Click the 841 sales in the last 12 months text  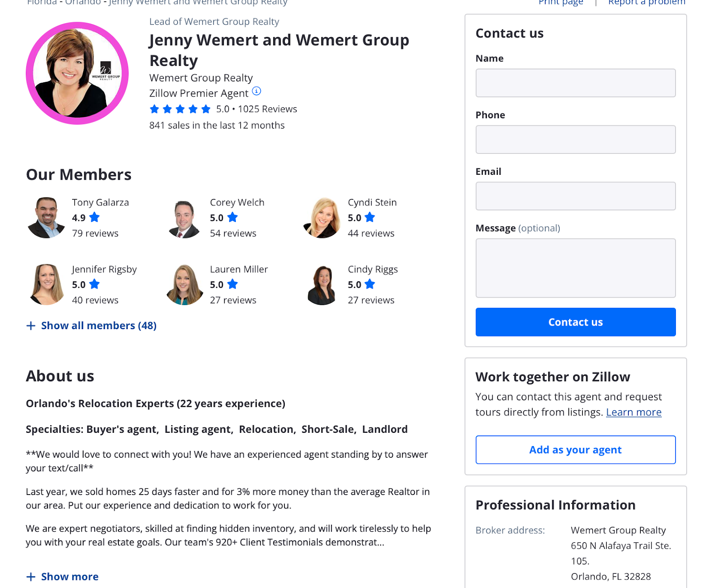tap(217, 125)
